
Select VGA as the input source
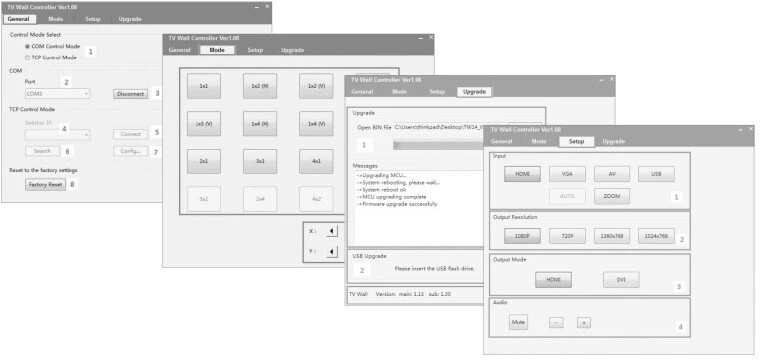pos(567,174)
